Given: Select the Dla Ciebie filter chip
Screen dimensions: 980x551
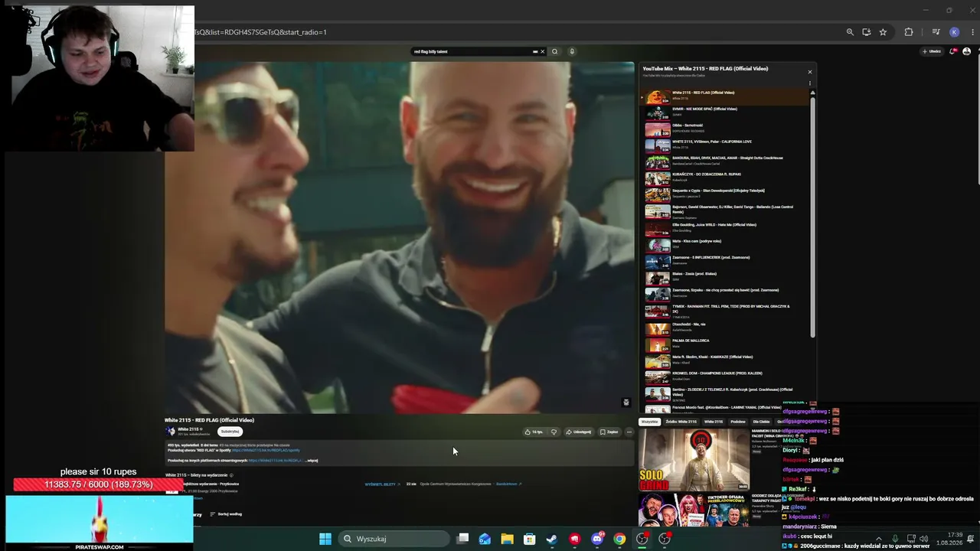Looking at the screenshot, I should click(761, 422).
